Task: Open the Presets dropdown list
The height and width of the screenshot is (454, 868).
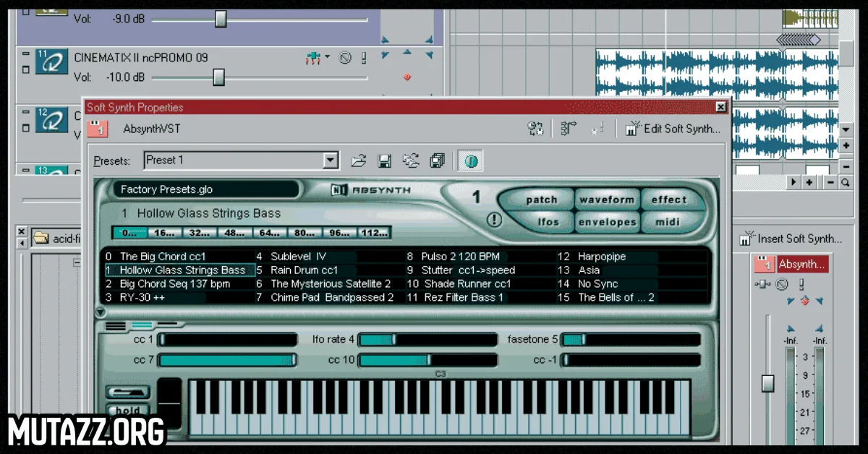Action: (x=331, y=160)
